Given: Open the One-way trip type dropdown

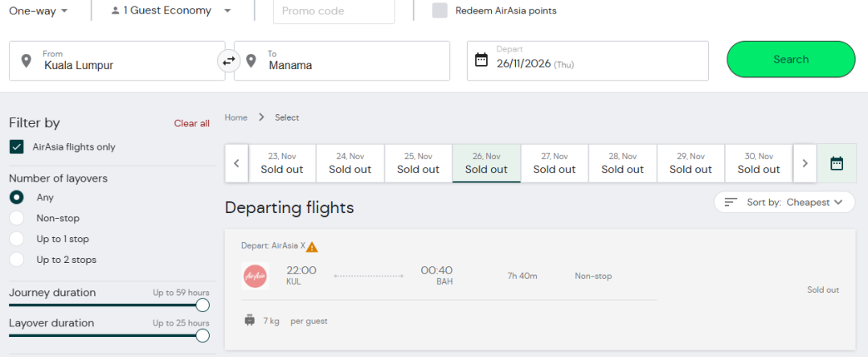Looking at the screenshot, I should [x=39, y=10].
